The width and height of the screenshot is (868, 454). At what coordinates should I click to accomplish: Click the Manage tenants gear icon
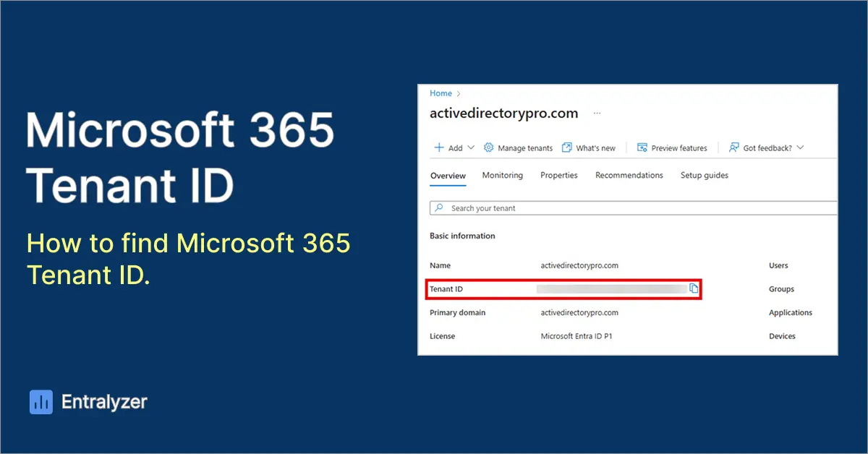[x=488, y=147]
